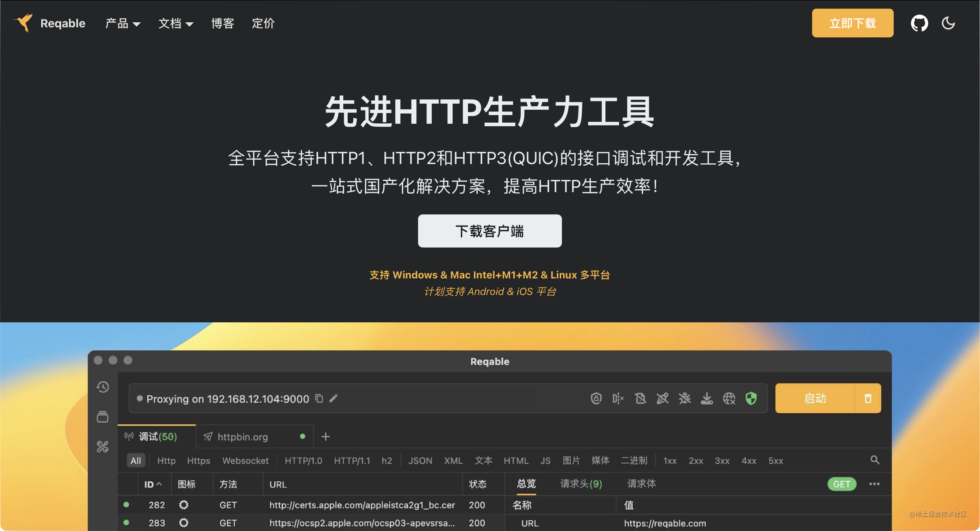Screen dimensions: 980x531
Task: Select the 3xx status filter
Action: tap(722, 460)
